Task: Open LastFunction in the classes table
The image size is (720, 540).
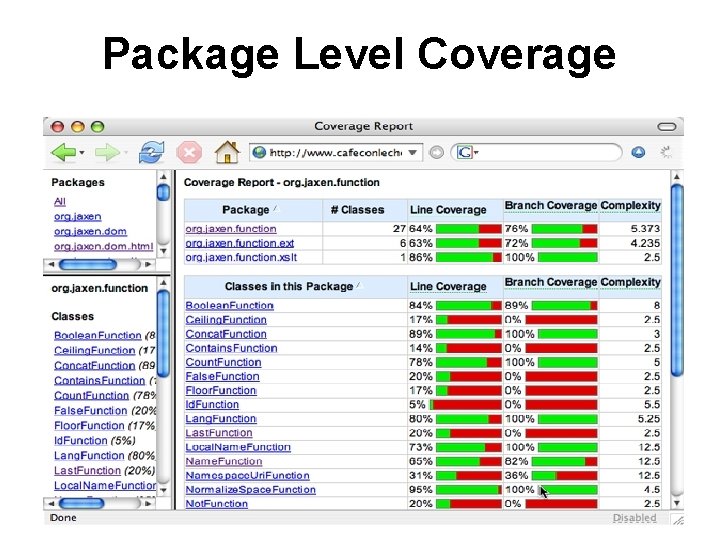Action: click(x=219, y=433)
